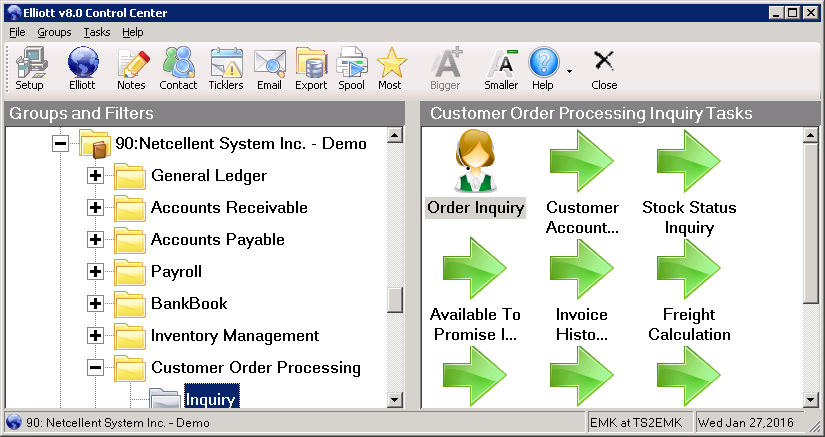
Task: Expand the Inventory Management node
Action: (x=95, y=336)
